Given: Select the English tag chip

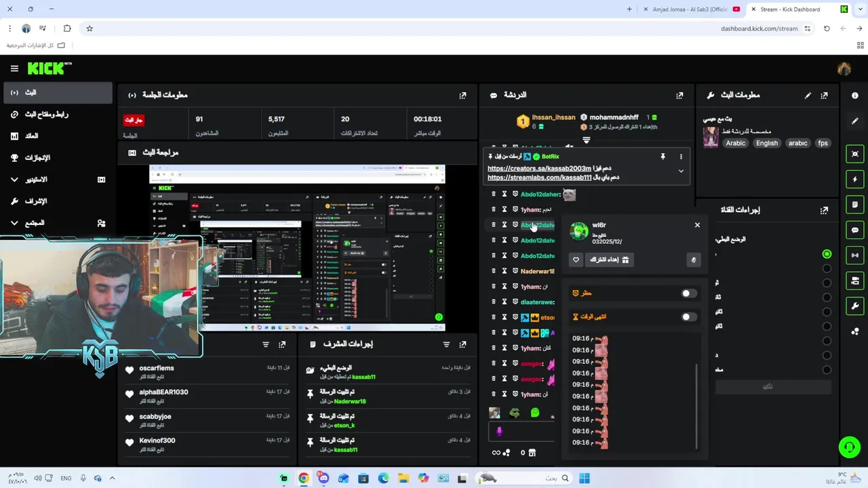Looking at the screenshot, I should click(x=767, y=143).
